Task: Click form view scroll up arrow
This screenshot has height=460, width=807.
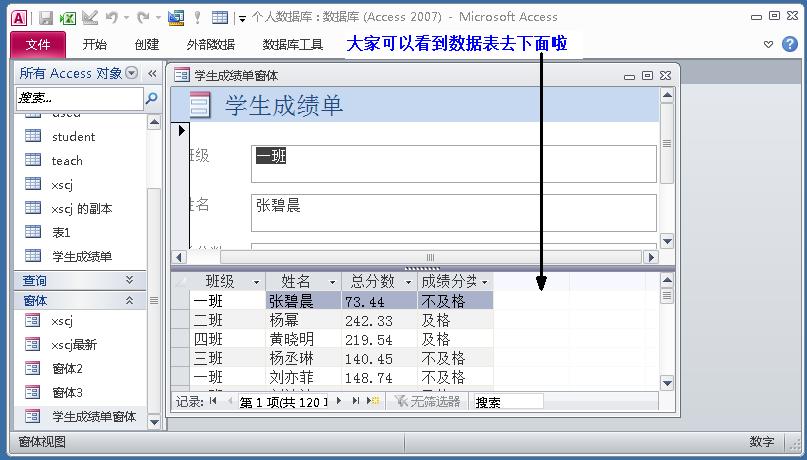Action: 667,95
